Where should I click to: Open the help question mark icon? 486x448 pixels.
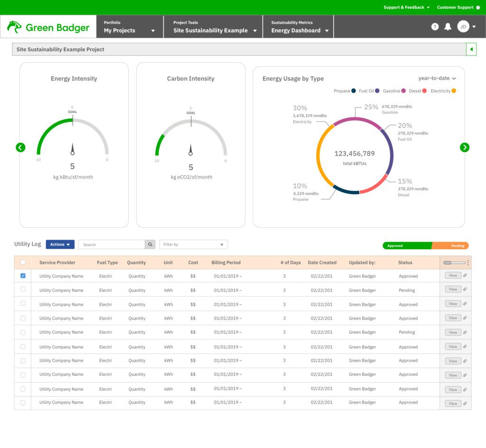435,27
